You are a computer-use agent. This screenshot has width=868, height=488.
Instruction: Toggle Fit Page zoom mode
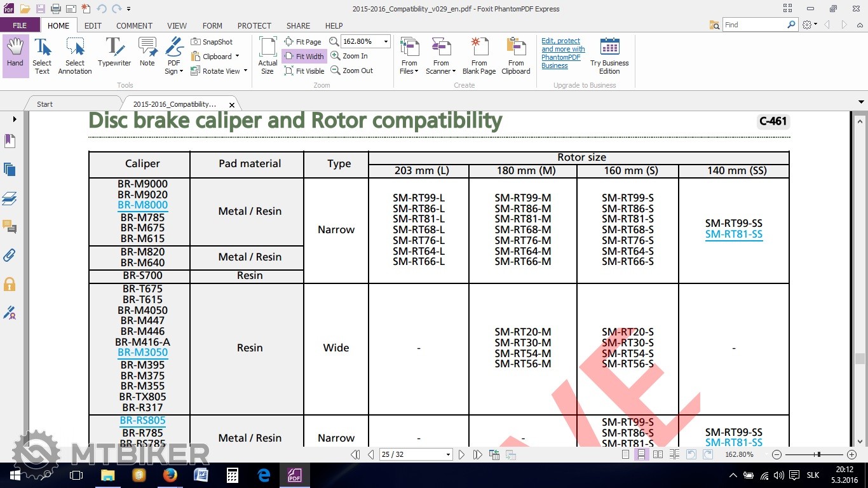pyautogui.click(x=303, y=42)
